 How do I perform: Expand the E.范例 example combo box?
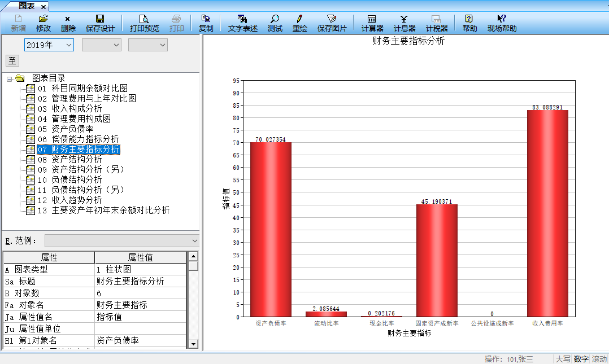194,241
